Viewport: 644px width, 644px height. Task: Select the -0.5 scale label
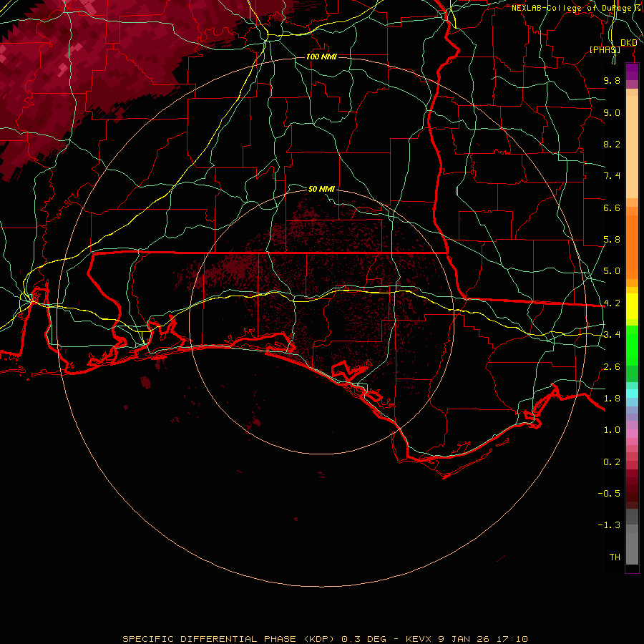coord(609,494)
